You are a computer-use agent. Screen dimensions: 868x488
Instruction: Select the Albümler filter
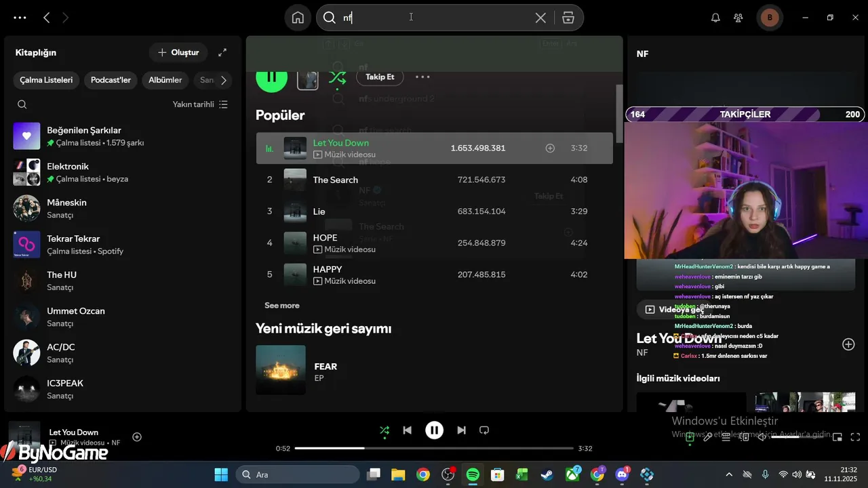click(x=165, y=80)
